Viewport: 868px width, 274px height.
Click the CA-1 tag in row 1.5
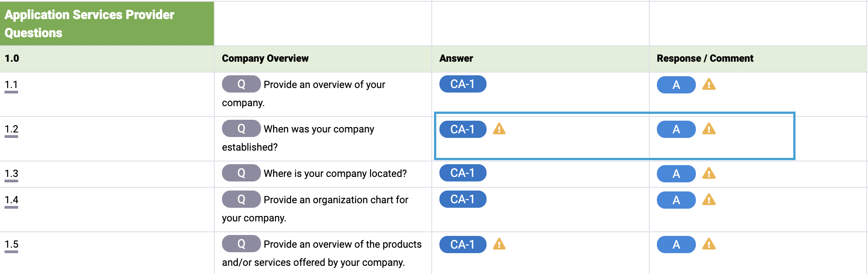click(x=463, y=245)
